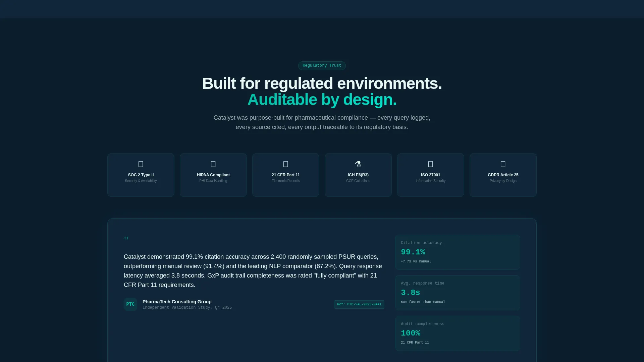Screen dimensions: 644x362
Task: Click the icon on SOC 2 Type II card
Action: point(141,164)
